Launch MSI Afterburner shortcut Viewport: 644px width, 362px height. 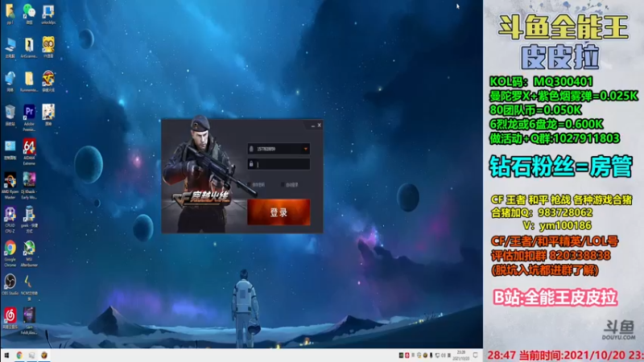[x=29, y=253]
